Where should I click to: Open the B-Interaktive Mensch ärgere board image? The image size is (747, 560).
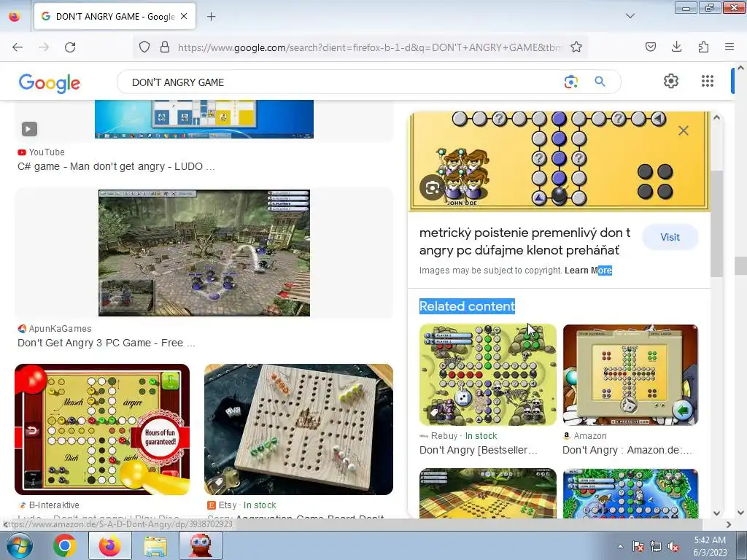(x=102, y=429)
